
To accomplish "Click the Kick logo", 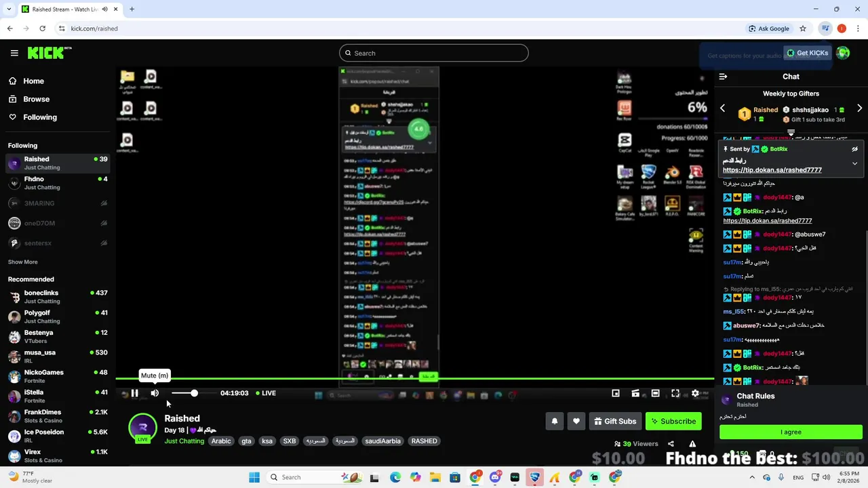I will 50,53.
